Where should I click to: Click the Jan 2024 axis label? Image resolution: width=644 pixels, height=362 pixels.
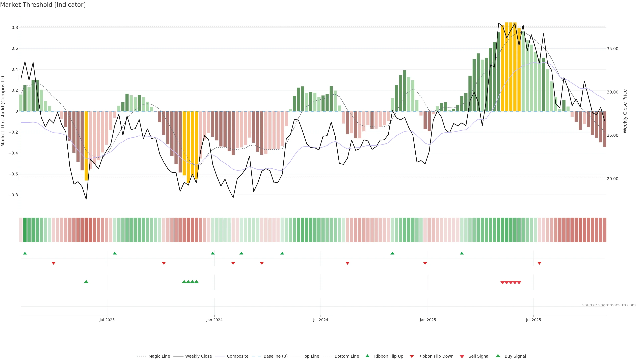pyautogui.click(x=214, y=320)
